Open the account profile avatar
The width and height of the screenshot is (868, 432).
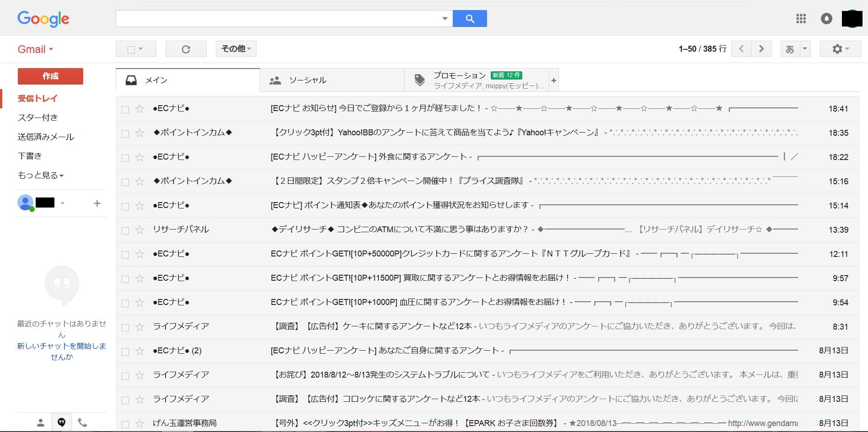coord(852,19)
